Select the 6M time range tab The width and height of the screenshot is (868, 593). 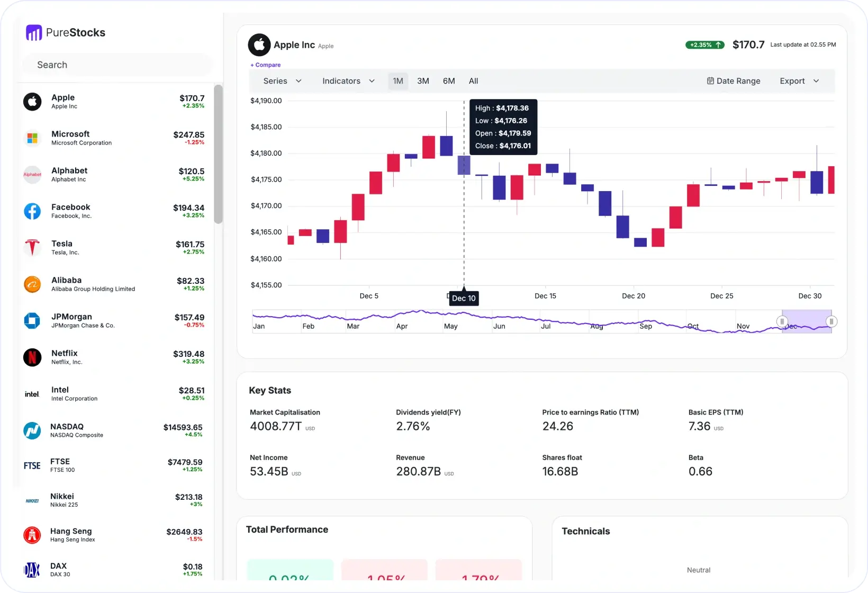tap(449, 81)
